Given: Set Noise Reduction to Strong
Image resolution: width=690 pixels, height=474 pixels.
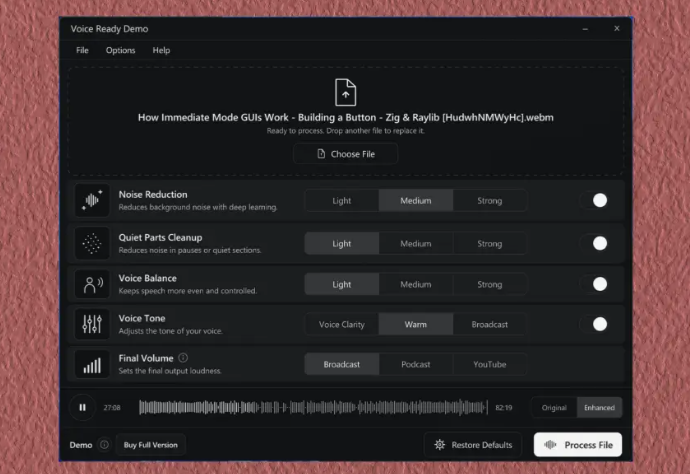Looking at the screenshot, I should (490, 201).
